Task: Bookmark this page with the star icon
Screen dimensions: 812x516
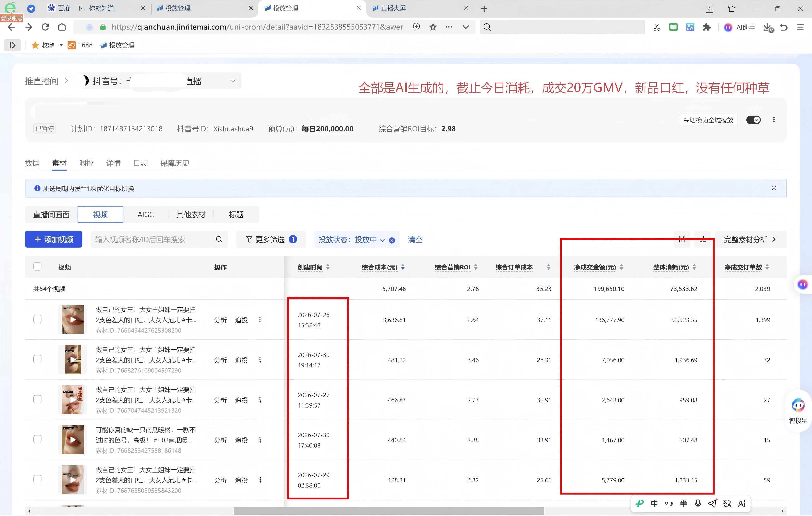Action: (433, 27)
